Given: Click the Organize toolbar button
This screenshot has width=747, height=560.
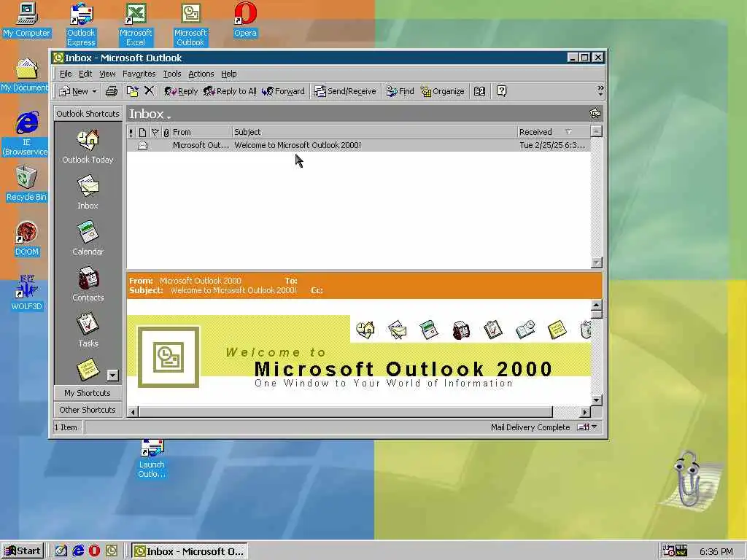Looking at the screenshot, I should [442, 91].
